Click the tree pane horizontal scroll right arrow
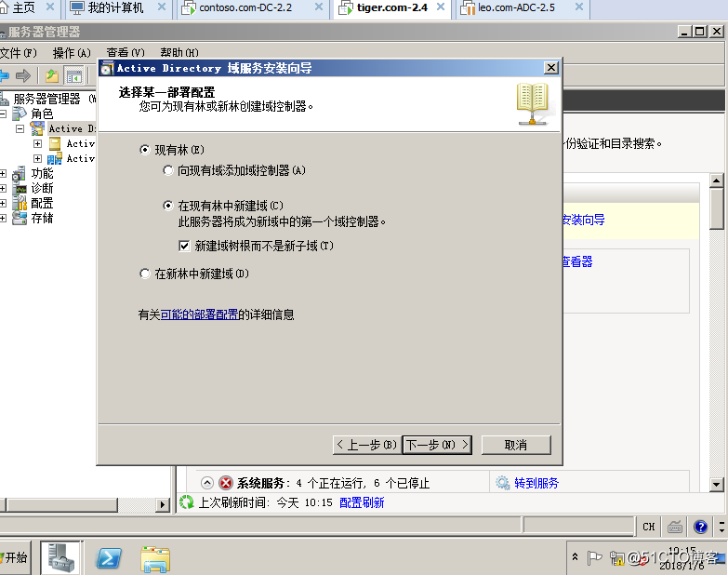The width and height of the screenshot is (728, 575). tap(162, 504)
